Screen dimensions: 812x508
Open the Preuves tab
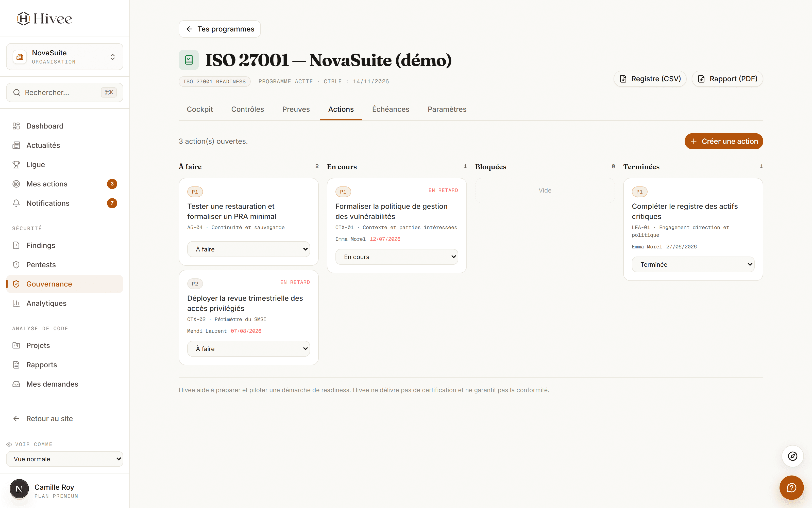click(296, 109)
